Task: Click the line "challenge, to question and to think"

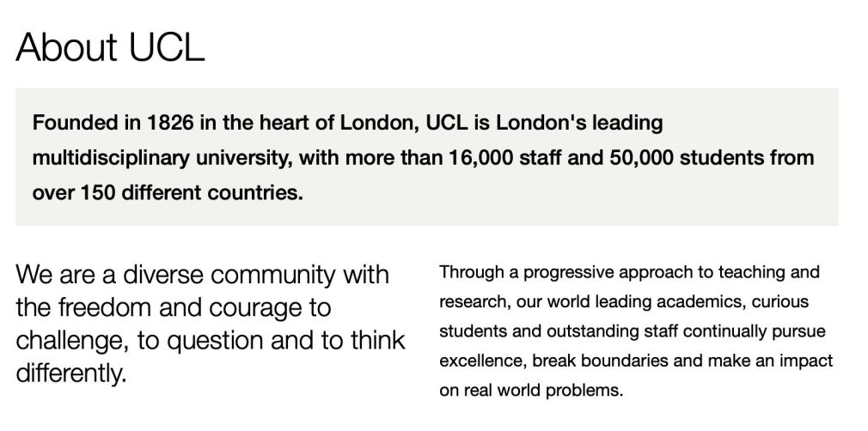Action: click(x=211, y=340)
